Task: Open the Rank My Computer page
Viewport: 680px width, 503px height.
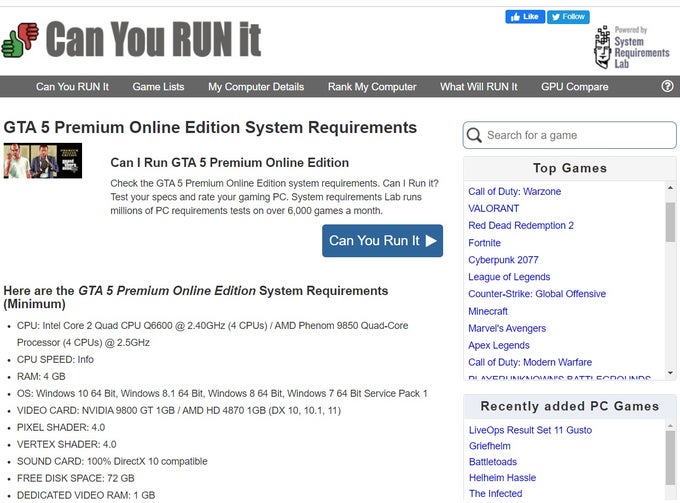Action: tap(372, 87)
